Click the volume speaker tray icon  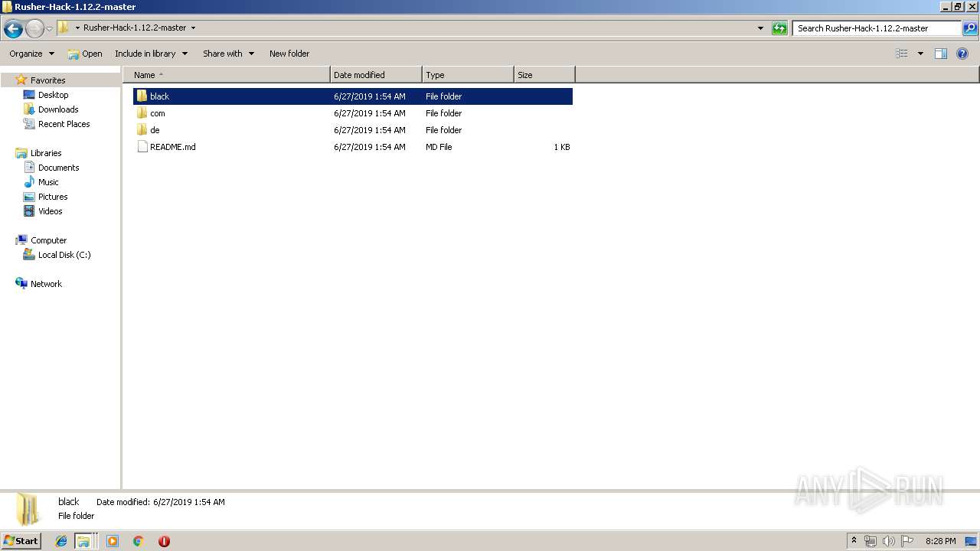point(889,541)
